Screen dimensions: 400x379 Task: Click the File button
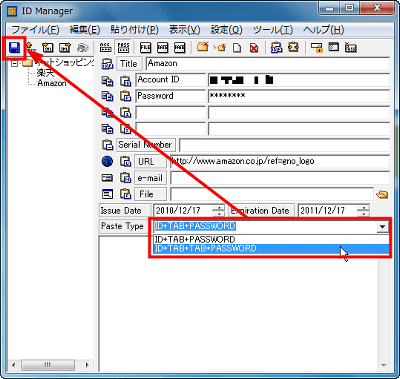click(150, 194)
